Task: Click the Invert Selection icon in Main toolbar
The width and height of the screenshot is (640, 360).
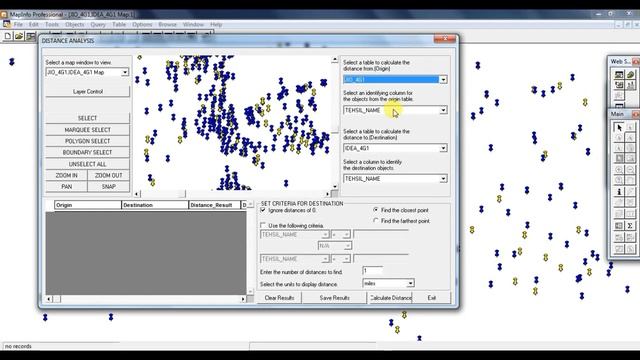Action: tap(619, 158)
